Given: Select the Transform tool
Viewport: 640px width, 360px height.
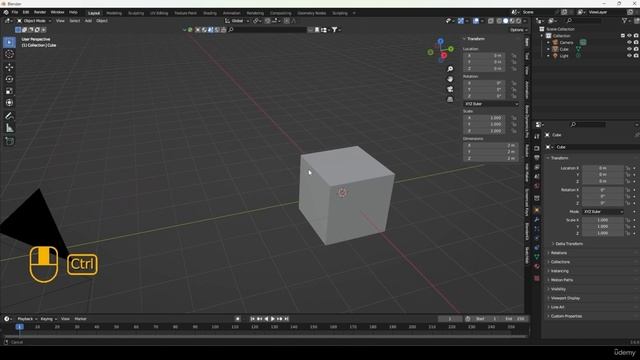Looking at the screenshot, I should click(9, 103).
